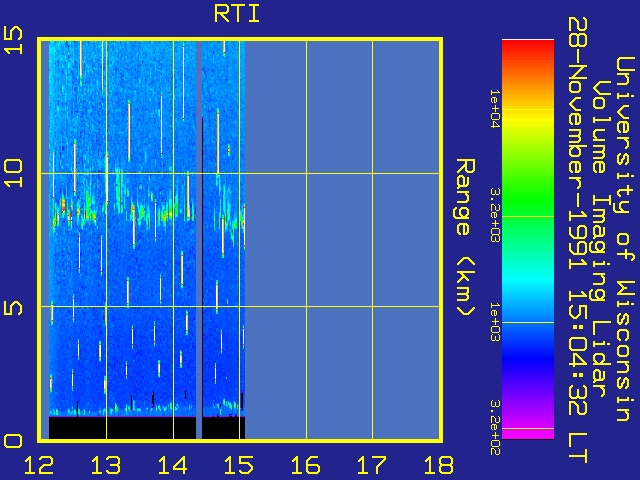The height and width of the screenshot is (480, 640).
Task: Click the 10 range axis label
Action: 13,173
